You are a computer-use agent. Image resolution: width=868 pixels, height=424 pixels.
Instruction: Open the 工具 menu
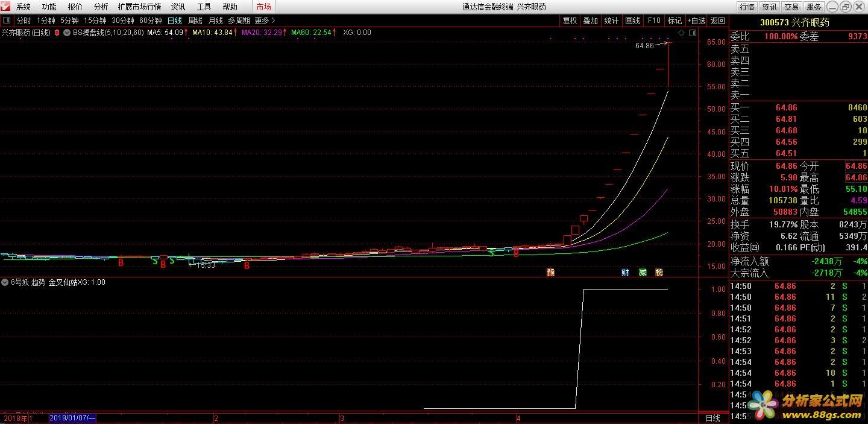(204, 7)
